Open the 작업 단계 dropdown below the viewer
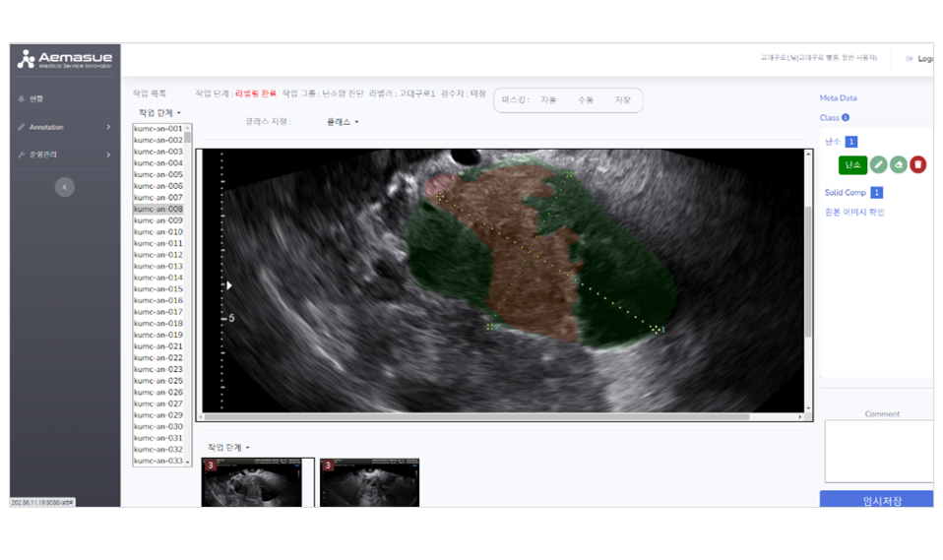 coord(228,447)
